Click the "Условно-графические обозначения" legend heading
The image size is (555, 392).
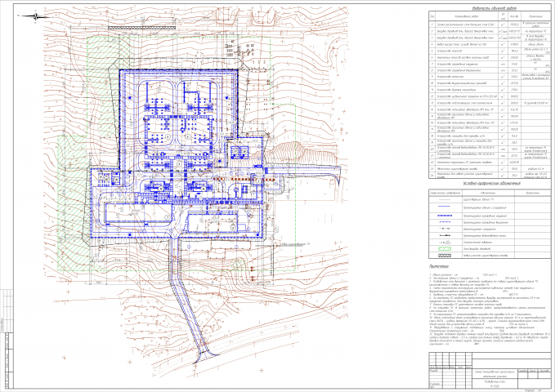(x=490, y=184)
